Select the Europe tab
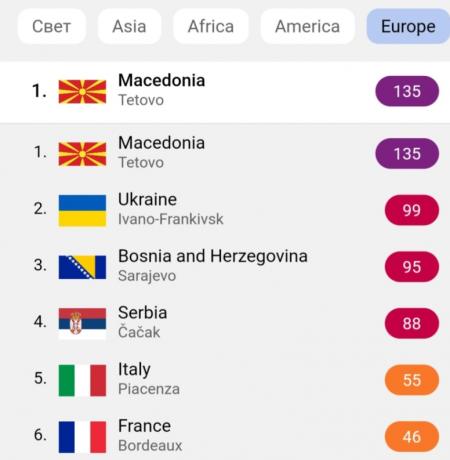450x460 pixels. [408, 26]
